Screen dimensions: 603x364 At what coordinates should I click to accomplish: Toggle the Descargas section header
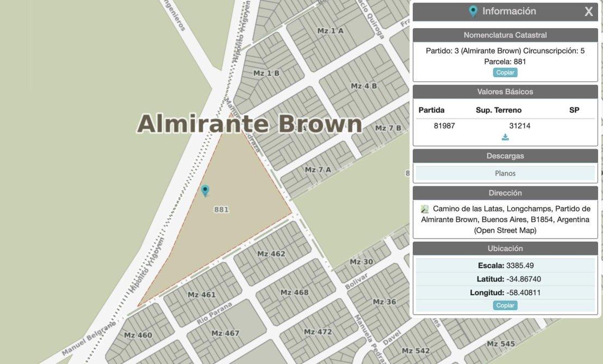click(x=505, y=156)
